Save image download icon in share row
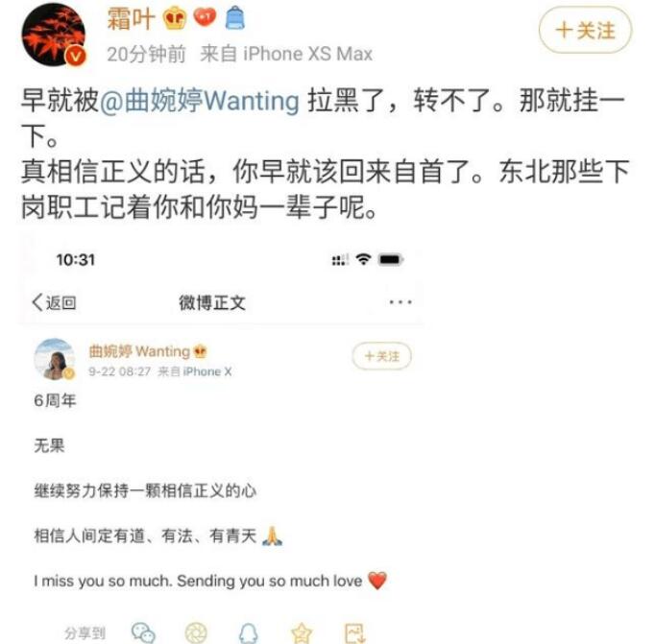 pos(354,633)
